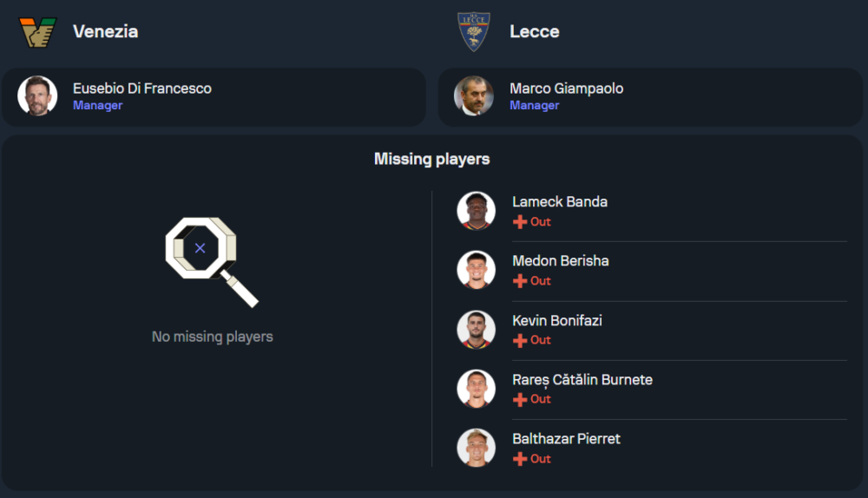Open Marco Giampaolo's manager photo
Viewport: 868px width, 498px height.
coord(474,96)
